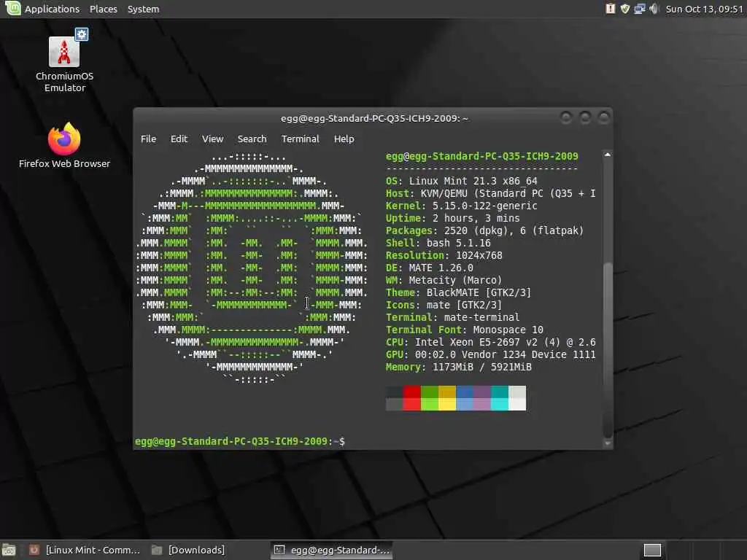Click the terminal scrollbar up arrow

tap(608, 155)
